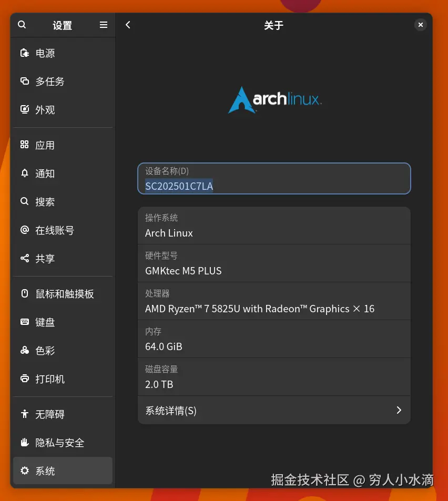Open 无障碍 settings panel
Screen dimensions: 448x501
click(x=63, y=414)
